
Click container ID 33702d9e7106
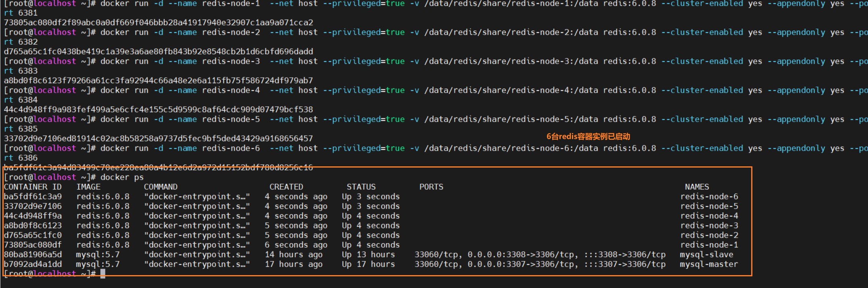pyautogui.click(x=33, y=206)
